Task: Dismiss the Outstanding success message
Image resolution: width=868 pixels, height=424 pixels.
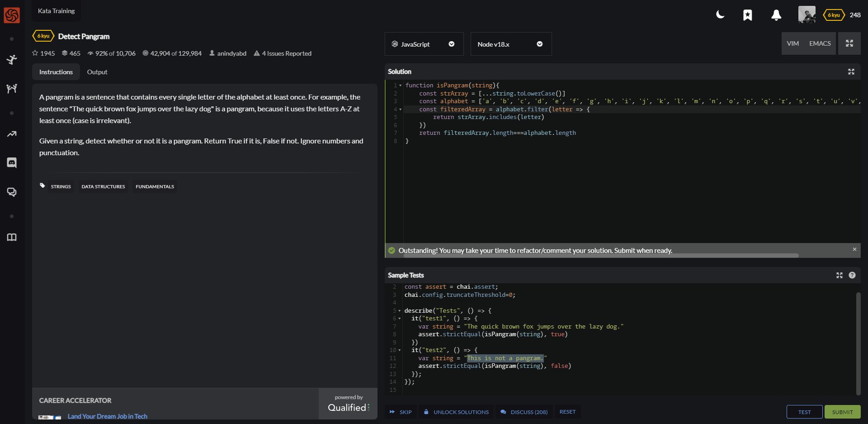Action: tap(854, 249)
